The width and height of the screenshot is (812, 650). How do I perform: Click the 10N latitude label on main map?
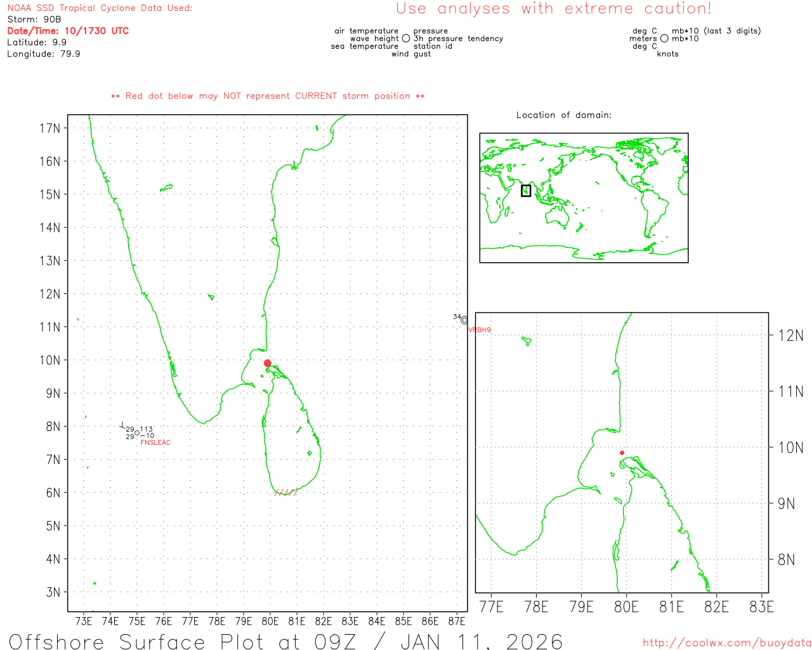coord(49,360)
